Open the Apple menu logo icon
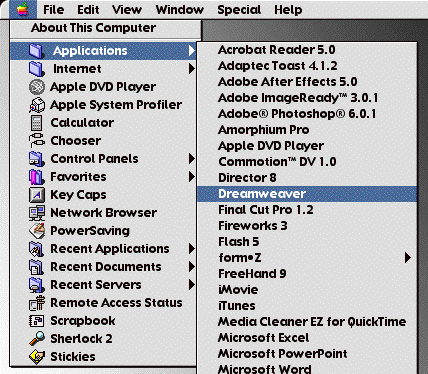428x374 pixels. tap(23, 9)
